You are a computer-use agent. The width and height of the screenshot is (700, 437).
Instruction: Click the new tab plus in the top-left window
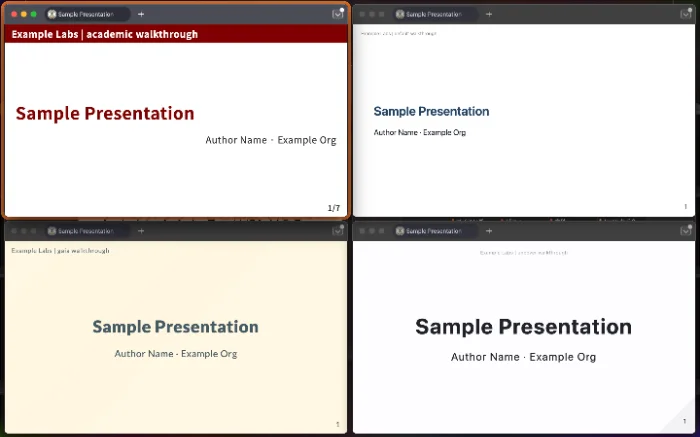[x=141, y=14]
